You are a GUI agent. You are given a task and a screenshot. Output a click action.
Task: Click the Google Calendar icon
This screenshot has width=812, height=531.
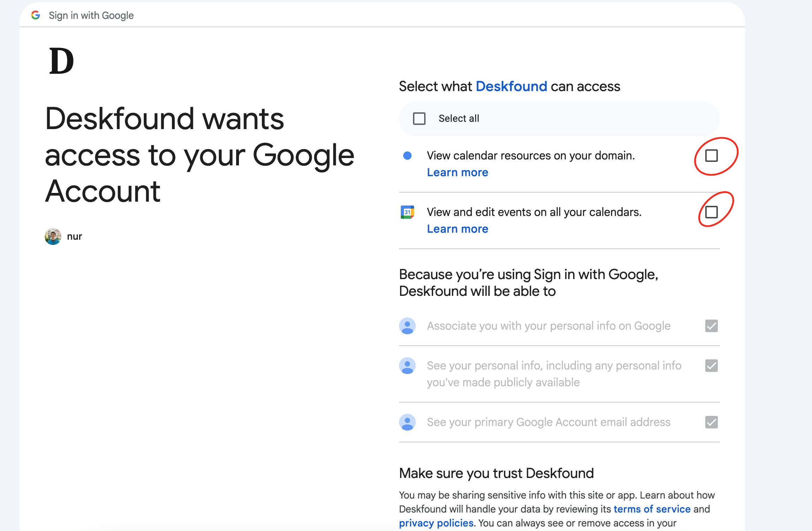[x=407, y=212]
